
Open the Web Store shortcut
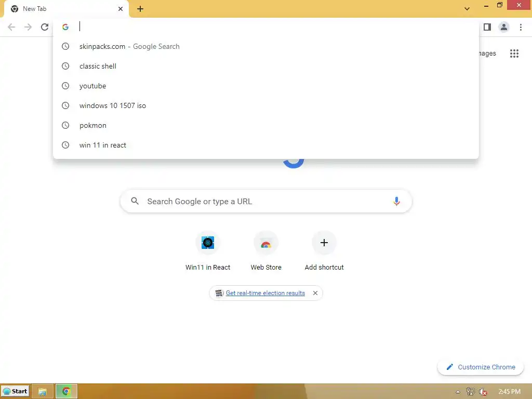coord(266,243)
